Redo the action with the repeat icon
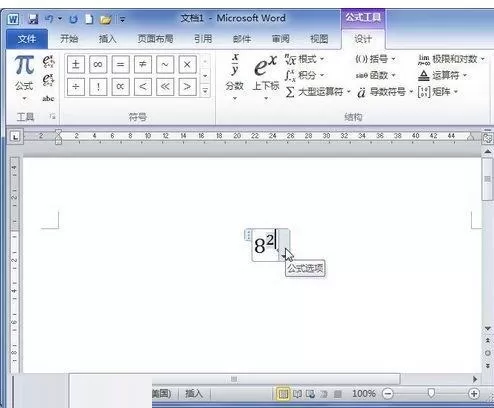Screen dimensions: 494x408 [73, 19]
